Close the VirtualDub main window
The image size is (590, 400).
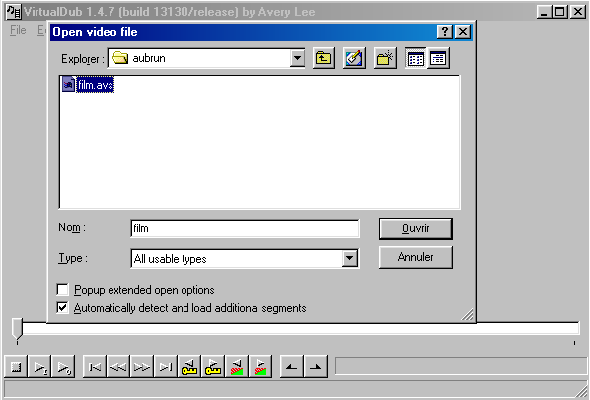click(x=578, y=12)
